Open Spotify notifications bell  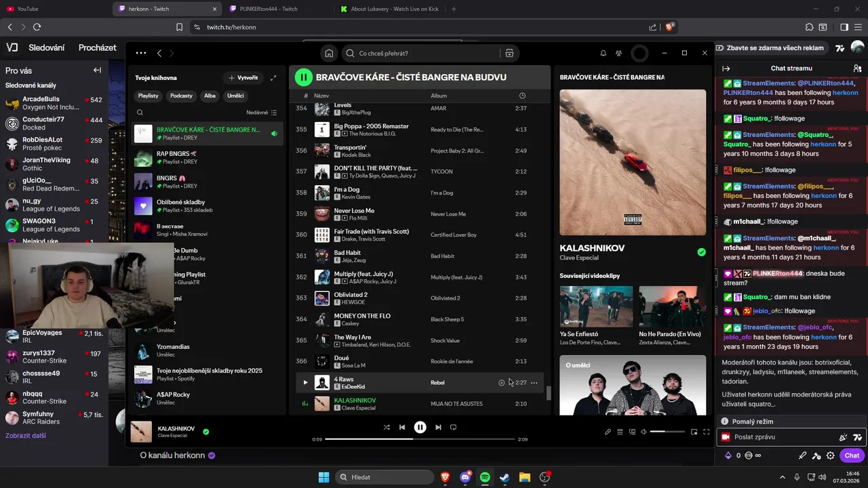tap(603, 53)
